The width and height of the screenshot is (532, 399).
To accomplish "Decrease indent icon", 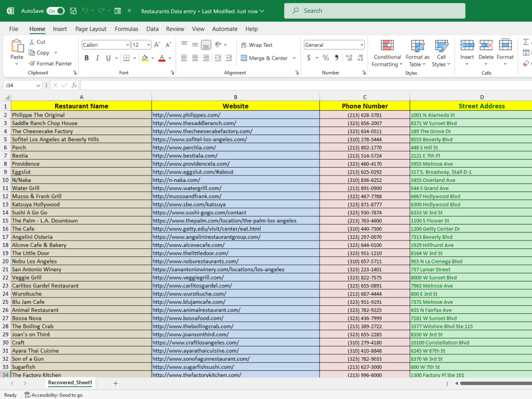I will 218,58.
